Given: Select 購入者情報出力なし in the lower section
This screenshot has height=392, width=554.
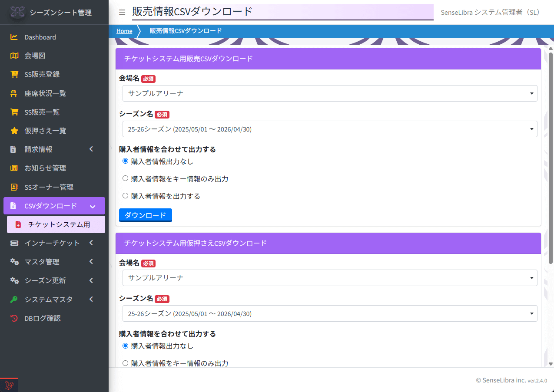Looking at the screenshot, I should (x=125, y=346).
